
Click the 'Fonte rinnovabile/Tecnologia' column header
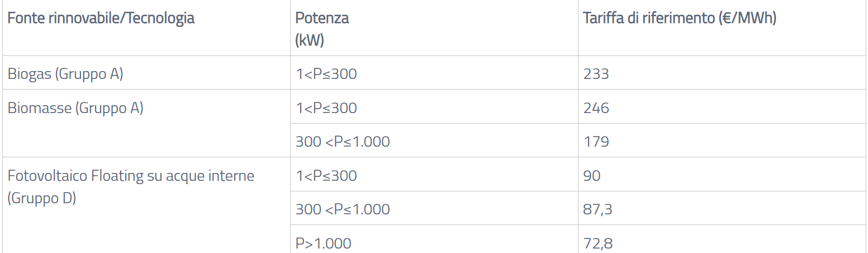click(x=101, y=18)
